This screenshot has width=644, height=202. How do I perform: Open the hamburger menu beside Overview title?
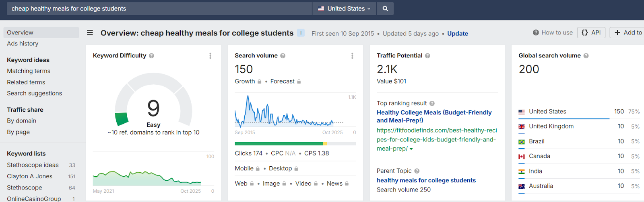90,33
